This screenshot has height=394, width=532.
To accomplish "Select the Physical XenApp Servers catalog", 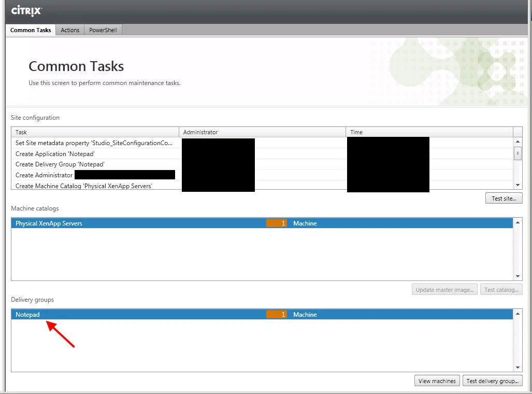I will [262, 223].
